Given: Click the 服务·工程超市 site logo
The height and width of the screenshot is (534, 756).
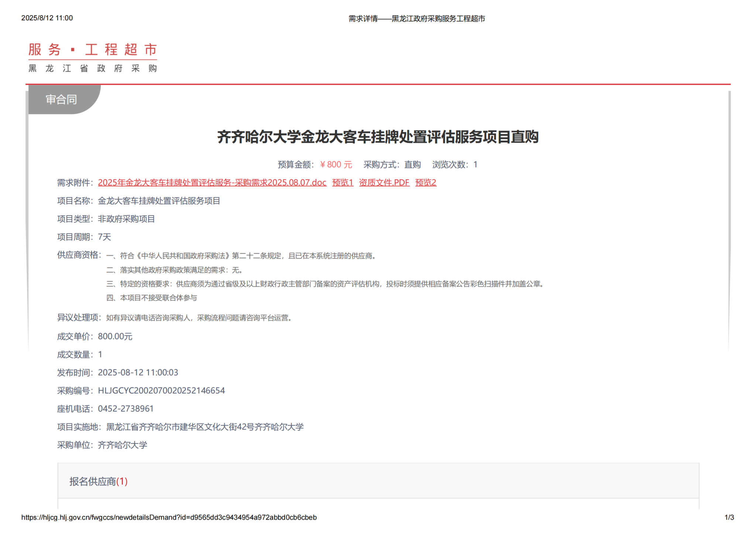Looking at the screenshot, I should [x=93, y=49].
